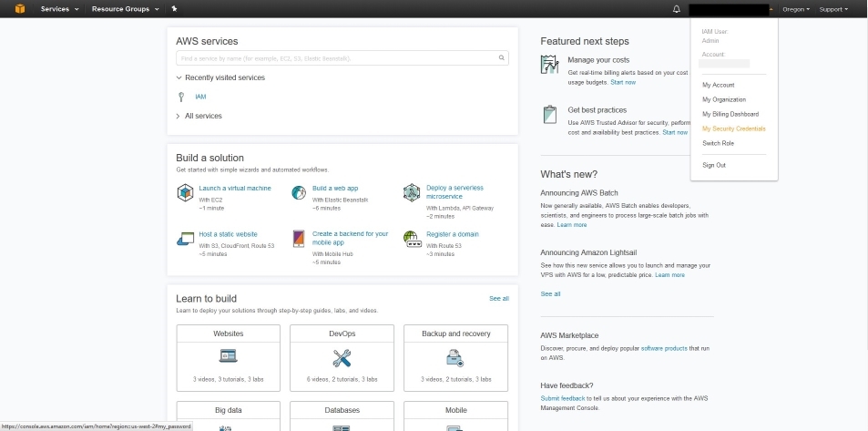Screen dimensions: 868x431
Task: Select Switch Role option
Action: [x=718, y=143]
